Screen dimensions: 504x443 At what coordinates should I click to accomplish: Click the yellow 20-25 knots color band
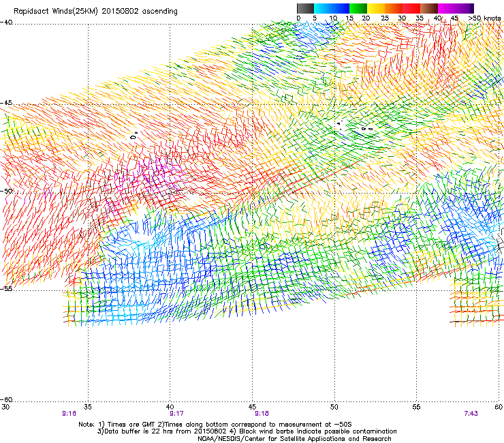pos(376,8)
